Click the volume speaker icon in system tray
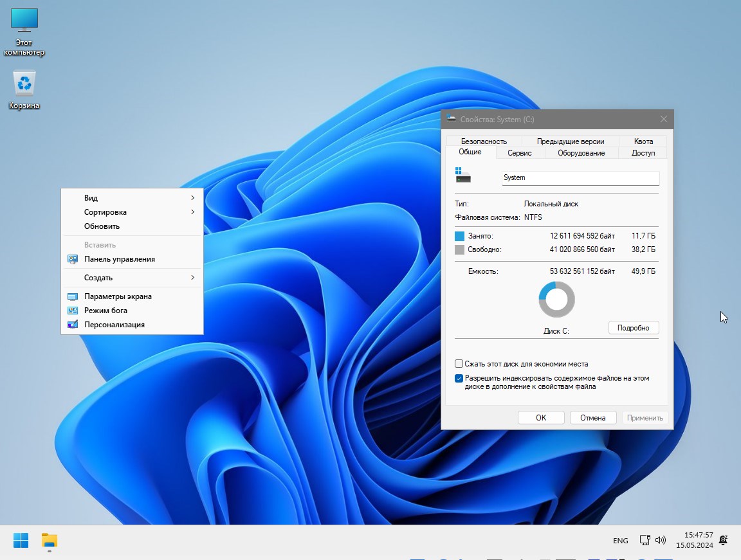The height and width of the screenshot is (560, 741). [661, 541]
